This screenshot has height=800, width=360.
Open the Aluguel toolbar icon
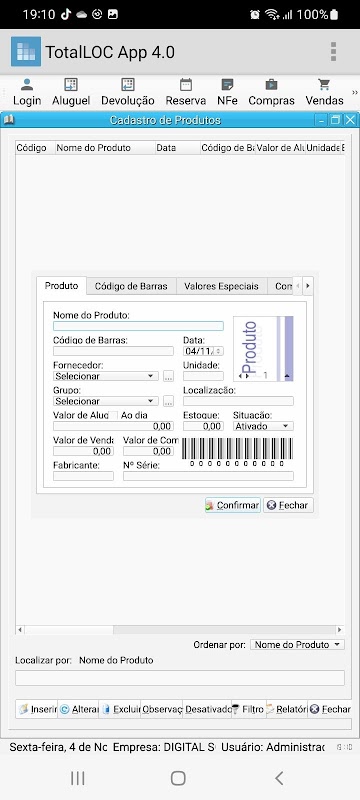(71, 85)
